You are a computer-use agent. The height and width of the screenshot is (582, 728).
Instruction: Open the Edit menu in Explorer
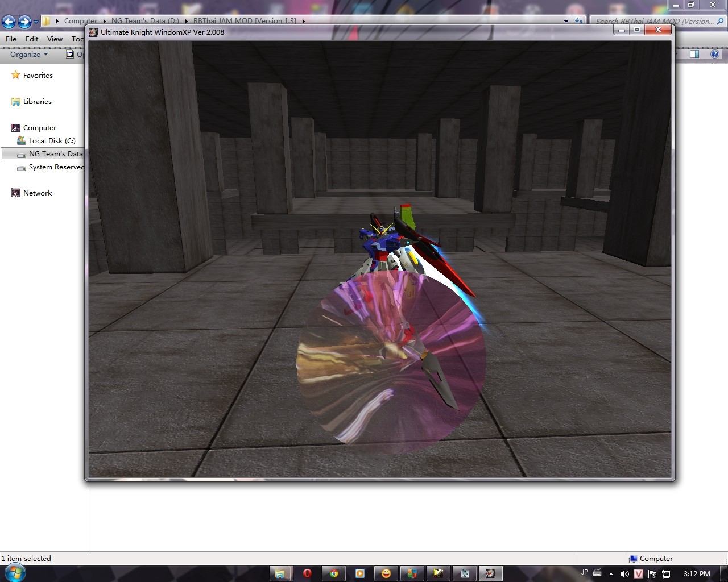32,39
